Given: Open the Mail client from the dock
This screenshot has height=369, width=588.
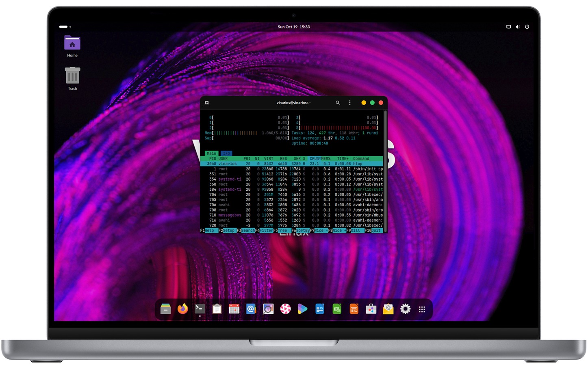Looking at the screenshot, I should coord(388,309).
